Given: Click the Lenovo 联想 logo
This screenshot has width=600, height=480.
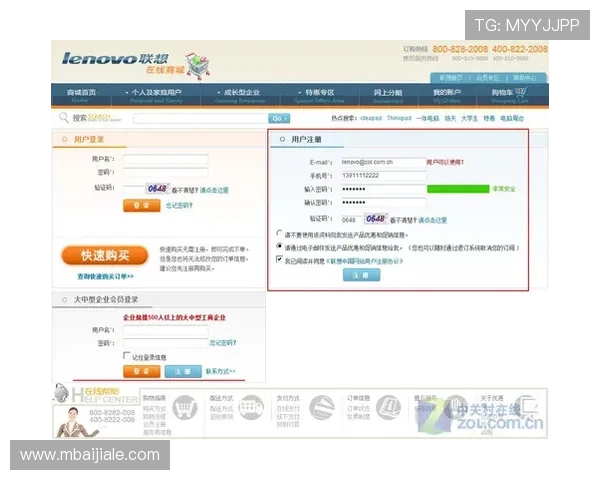Looking at the screenshot, I should click(115, 59).
